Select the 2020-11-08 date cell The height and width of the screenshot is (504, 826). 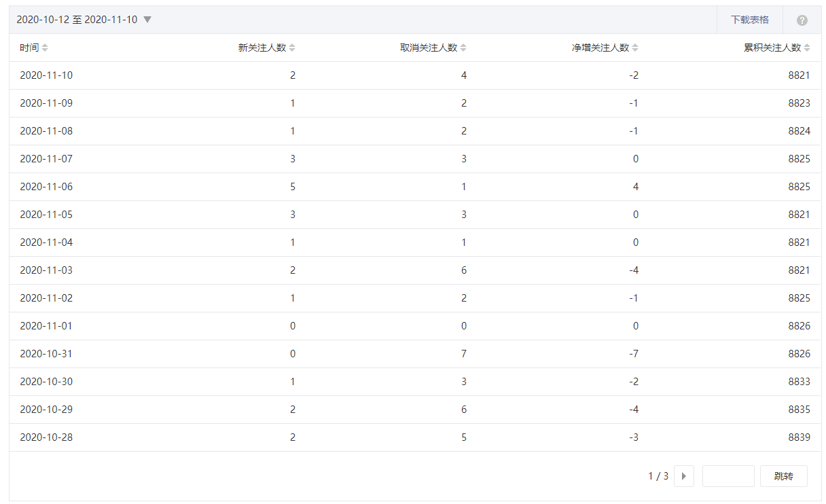[46, 131]
